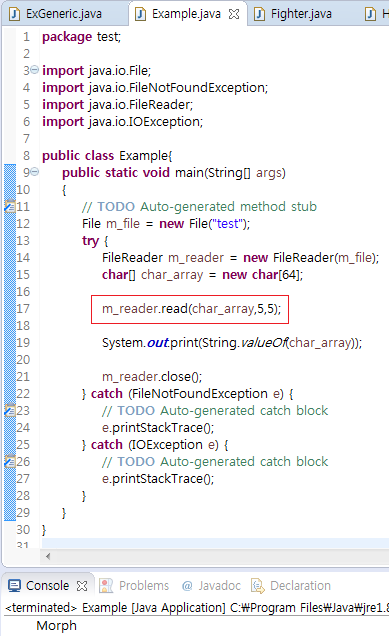
Task: Click the Problems view icon
Action: point(106,586)
